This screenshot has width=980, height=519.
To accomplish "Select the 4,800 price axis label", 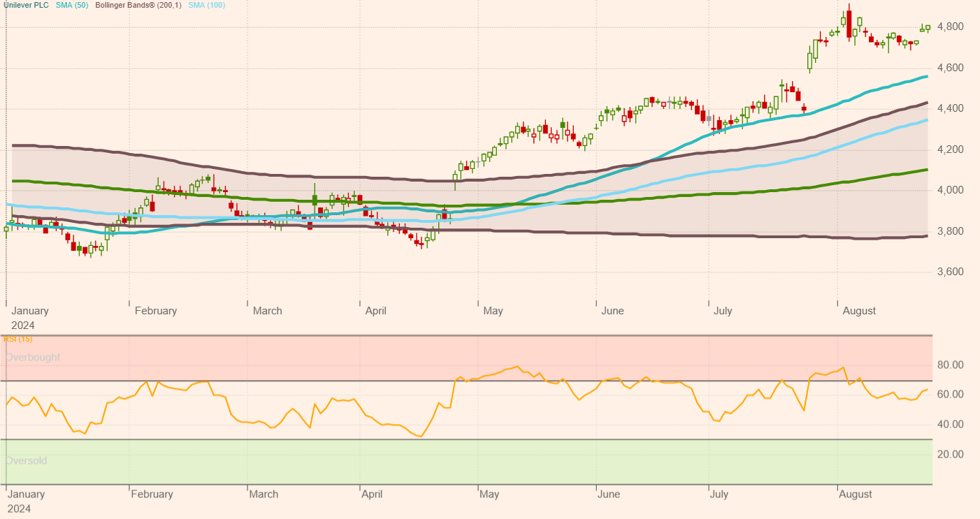I will point(951,27).
